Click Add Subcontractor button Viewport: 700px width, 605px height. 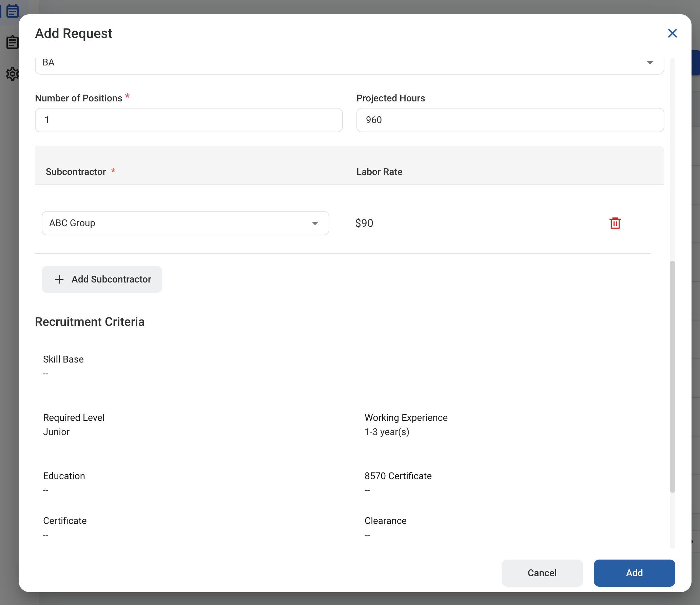pyautogui.click(x=102, y=279)
